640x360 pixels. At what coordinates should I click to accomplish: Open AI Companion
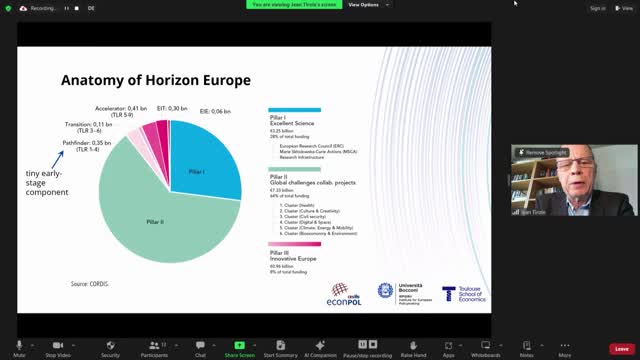(x=320, y=348)
